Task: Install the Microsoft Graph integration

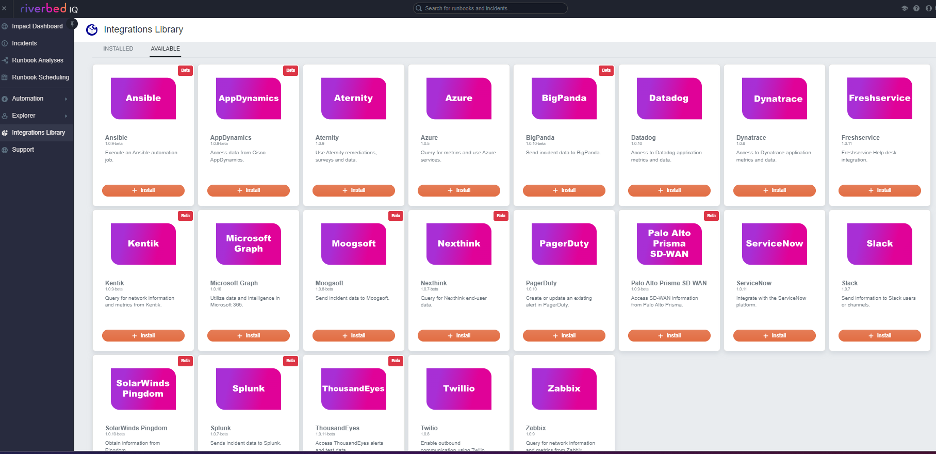Action: tap(248, 335)
